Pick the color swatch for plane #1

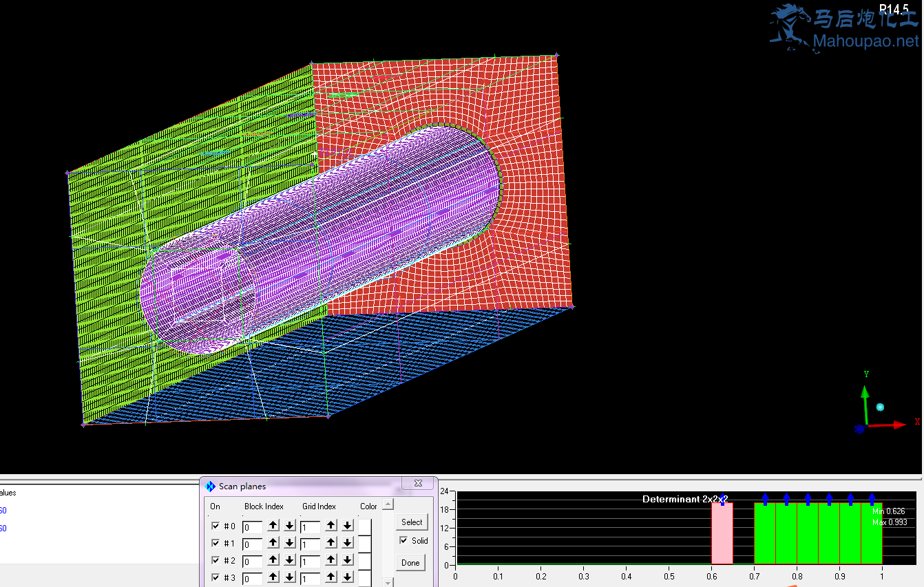(365, 544)
